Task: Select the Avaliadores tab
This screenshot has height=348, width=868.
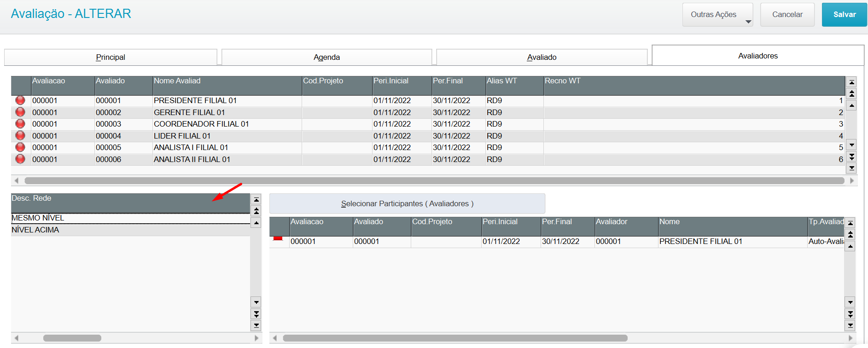Action: tap(758, 56)
